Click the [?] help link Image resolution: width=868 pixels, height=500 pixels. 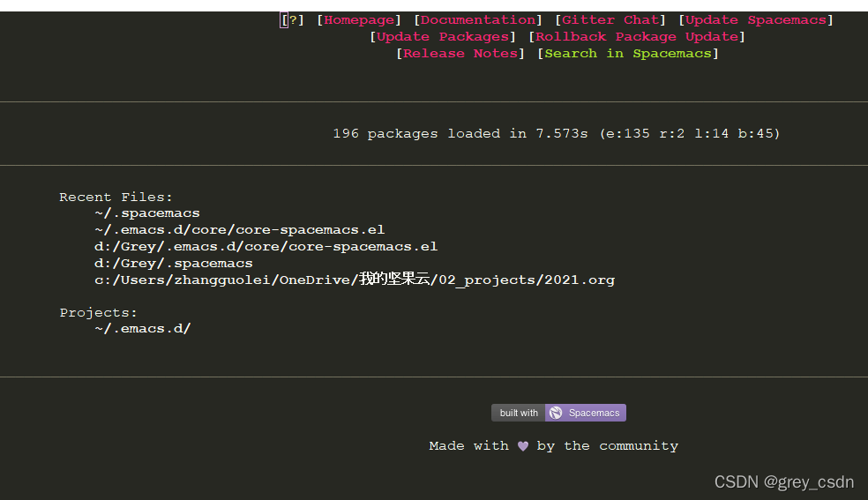point(292,20)
